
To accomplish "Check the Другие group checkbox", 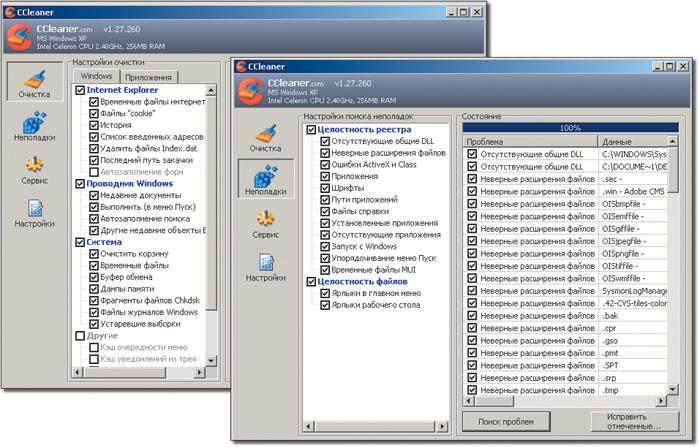I will (x=80, y=336).
